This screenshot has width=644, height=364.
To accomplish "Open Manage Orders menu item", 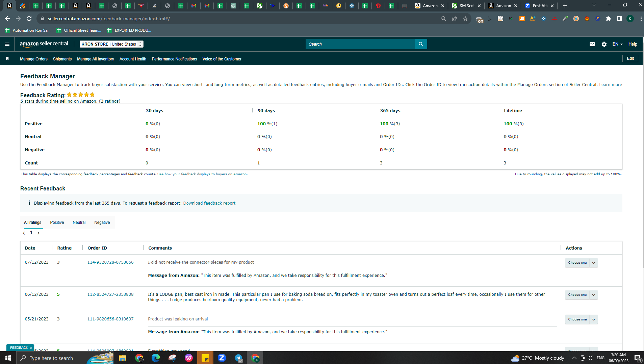I will click(x=34, y=59).
